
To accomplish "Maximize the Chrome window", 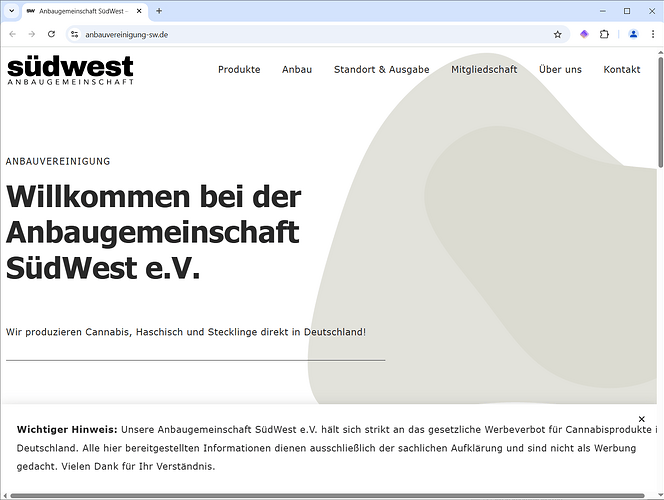I will click(627, 11).
